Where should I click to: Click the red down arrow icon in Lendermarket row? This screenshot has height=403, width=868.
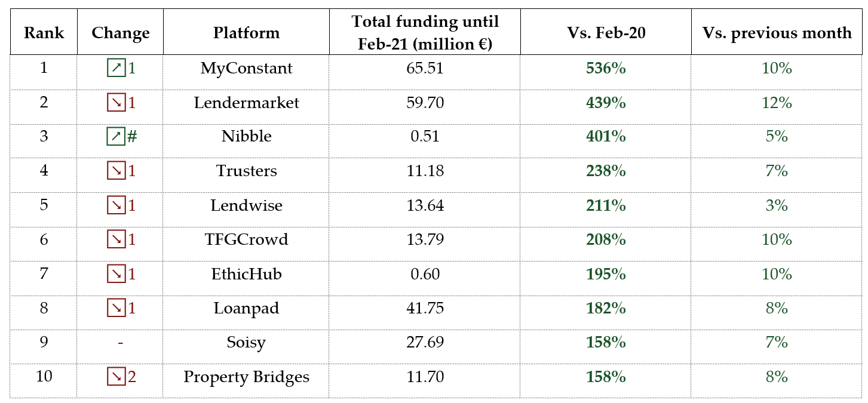point(116,103)
